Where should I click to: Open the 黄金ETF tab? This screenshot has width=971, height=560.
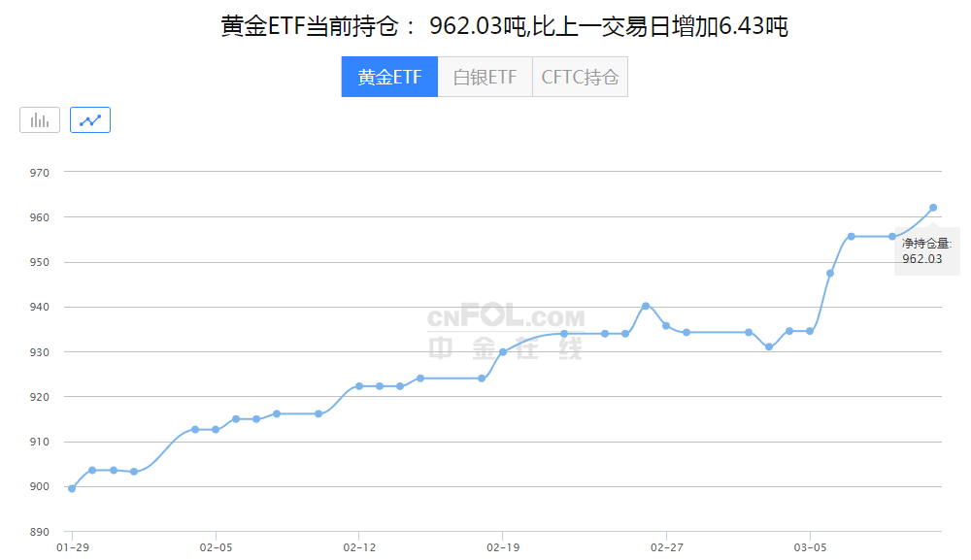389,76
